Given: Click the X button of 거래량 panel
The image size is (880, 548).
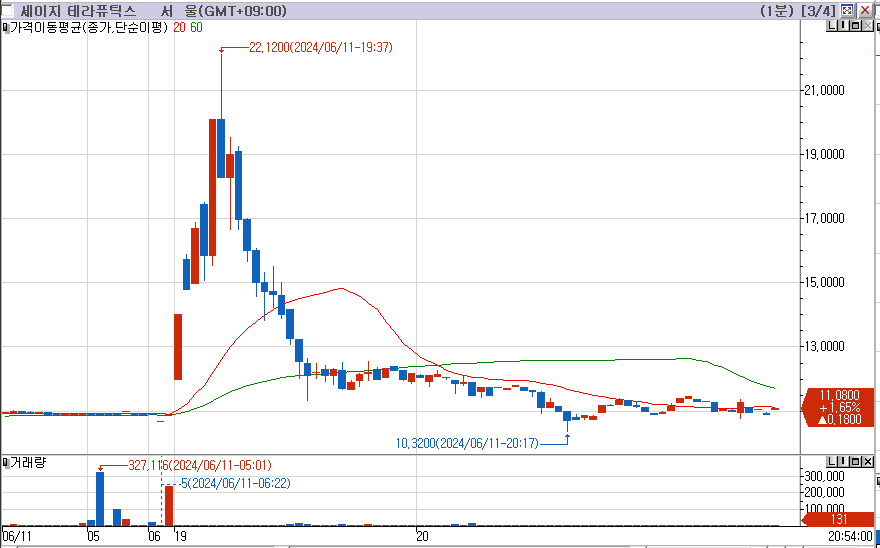Looking at the screenshot, I should tap(868, 462).
